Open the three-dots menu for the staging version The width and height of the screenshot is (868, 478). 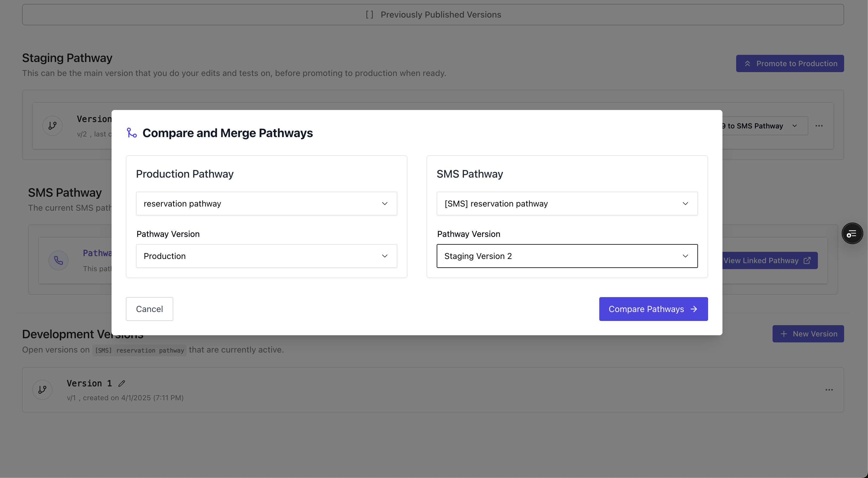coord(819,126)
